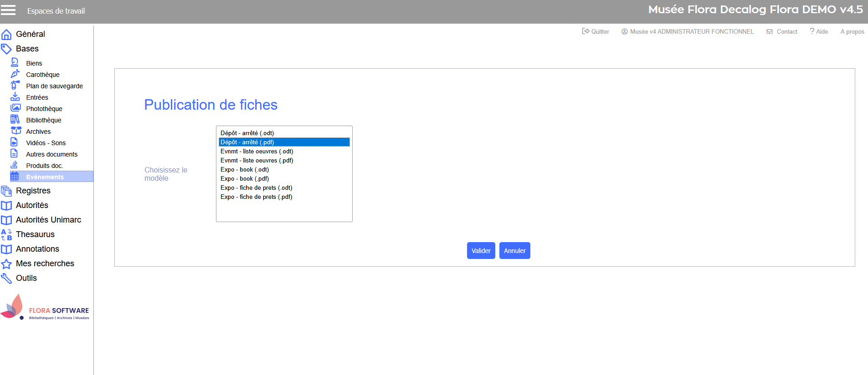Click the Carothèque icon
Screen dimensions: 868x375
[15, 74]
